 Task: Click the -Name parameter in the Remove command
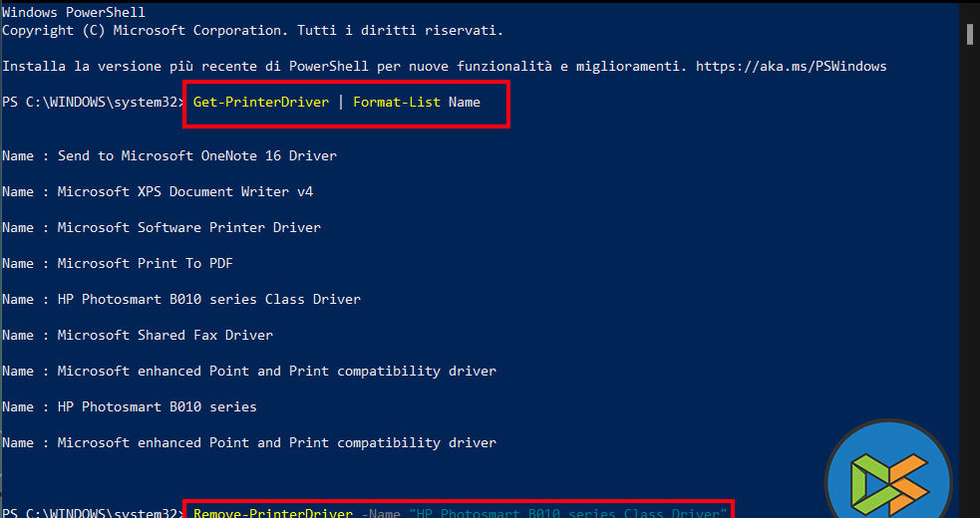381,513
